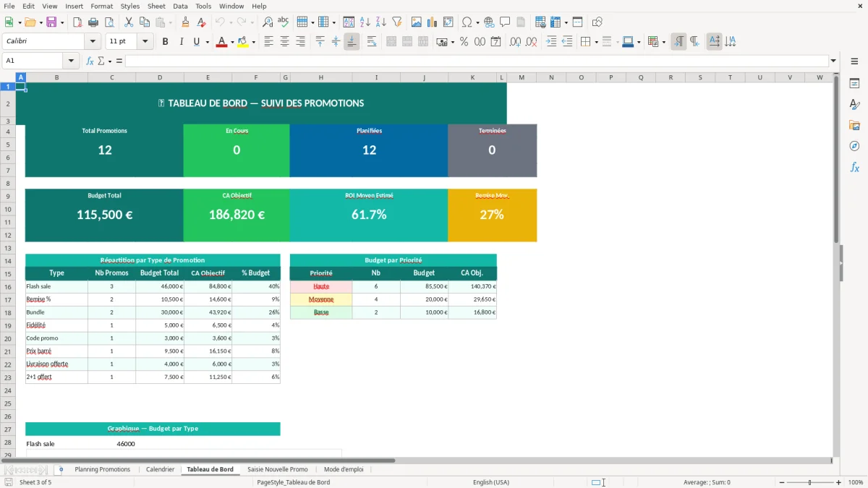Expand the Name Box dropdown
Image resolution: width=868 pixels, height=488 pixels.
[x=71, y=61]
